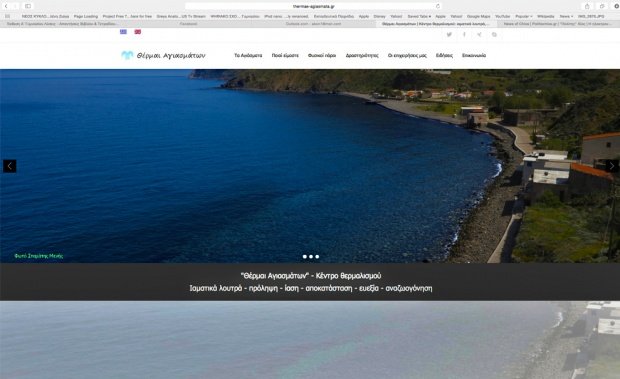Click the thermae-agiasmata.gr address bar
This screenshot has width=620, height=379.
(x=314, y=6)
